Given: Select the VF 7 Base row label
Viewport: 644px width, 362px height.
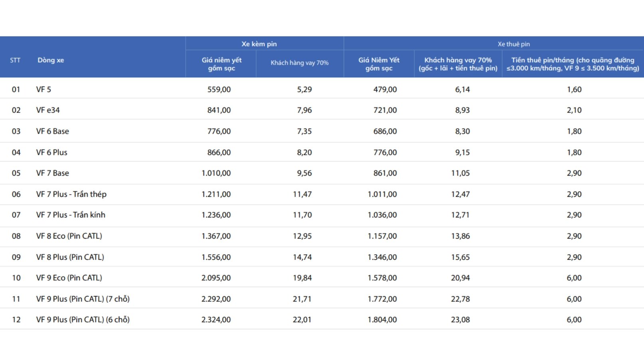Looking at the screenshot, I should (x=52, y=173).
